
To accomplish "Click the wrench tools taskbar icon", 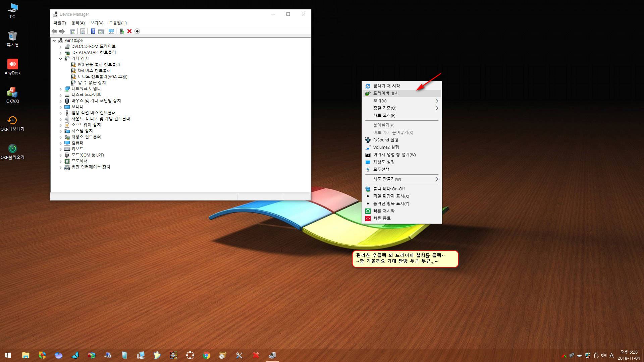I will pyautogui.click(x=239, y=355).
